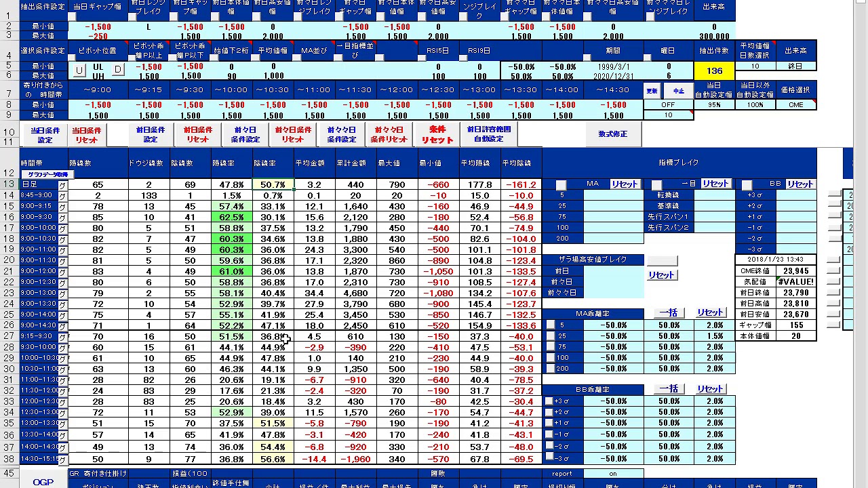
Task: Toggle the BB乖離率 -3σ checkbox
Action: tap(549, 455)
